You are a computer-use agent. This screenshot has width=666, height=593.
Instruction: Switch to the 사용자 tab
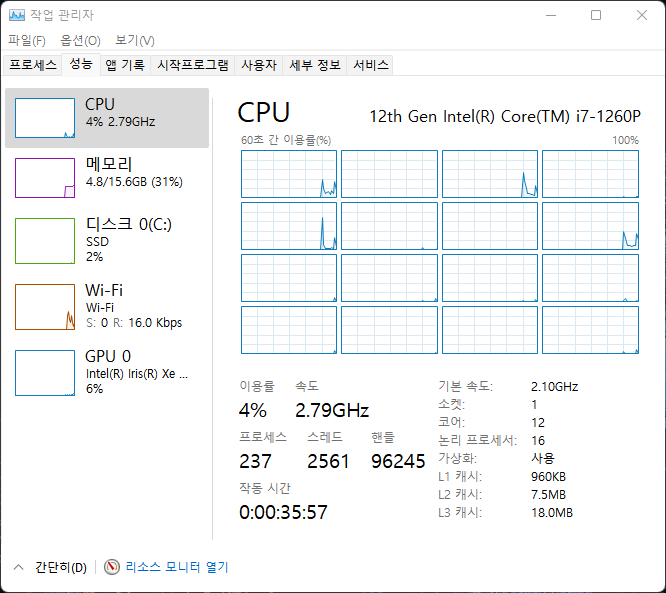pos(258,65)
